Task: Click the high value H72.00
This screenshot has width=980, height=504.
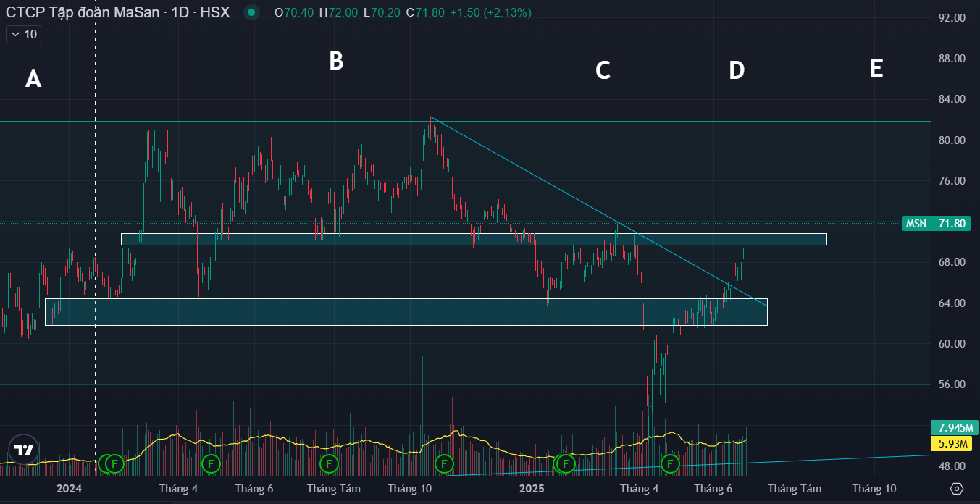Action: click(x=339, y=12)
